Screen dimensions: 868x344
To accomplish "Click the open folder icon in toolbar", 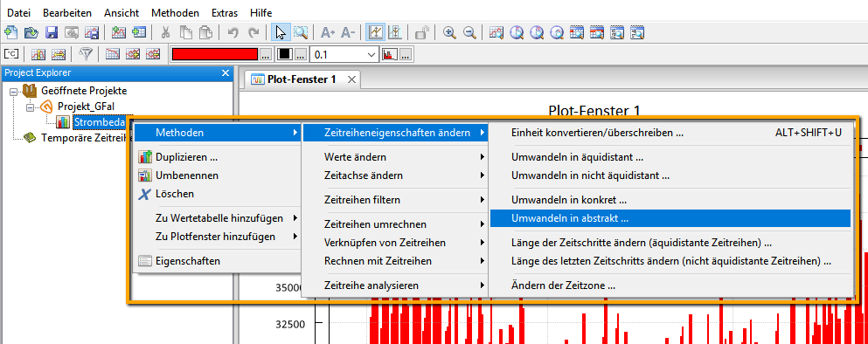I will (x=31, y=32).
